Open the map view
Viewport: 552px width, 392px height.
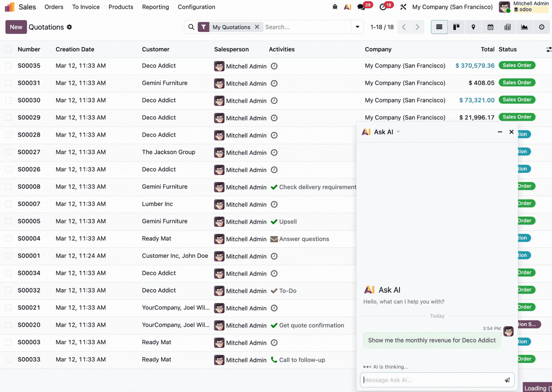[x=473, y=27]
